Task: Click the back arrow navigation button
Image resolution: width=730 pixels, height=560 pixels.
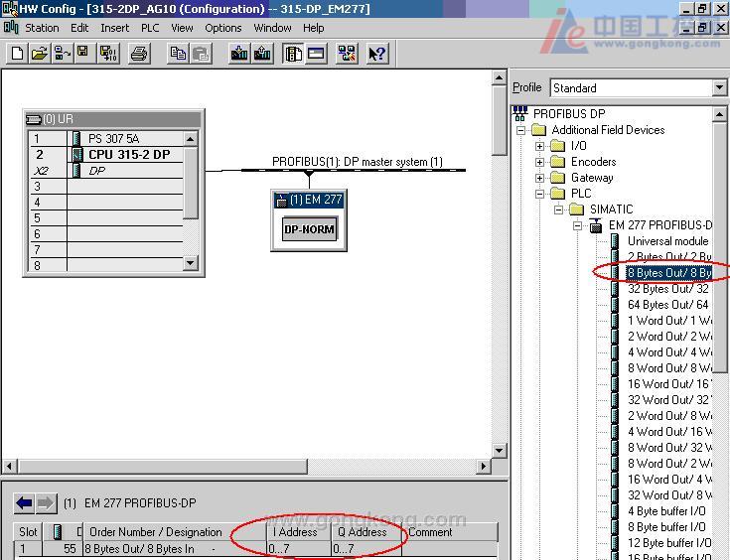Action: click(24, 503)
